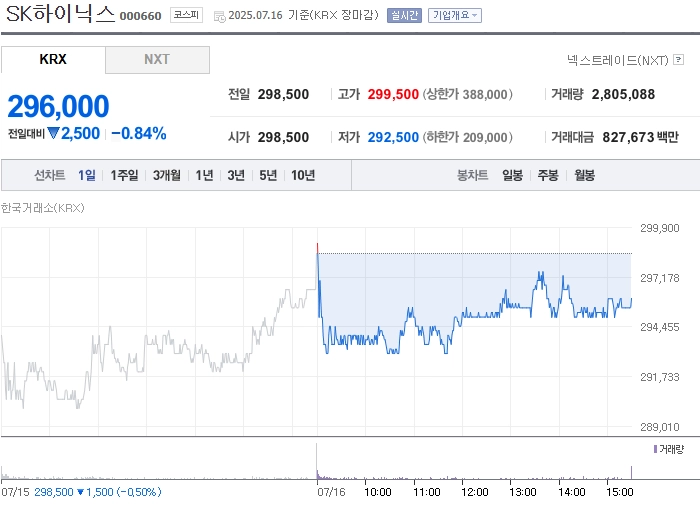Viewport: 700px width, 505px height.
Task: Click the 상한가 388,000 text
Action: point(467,94)
